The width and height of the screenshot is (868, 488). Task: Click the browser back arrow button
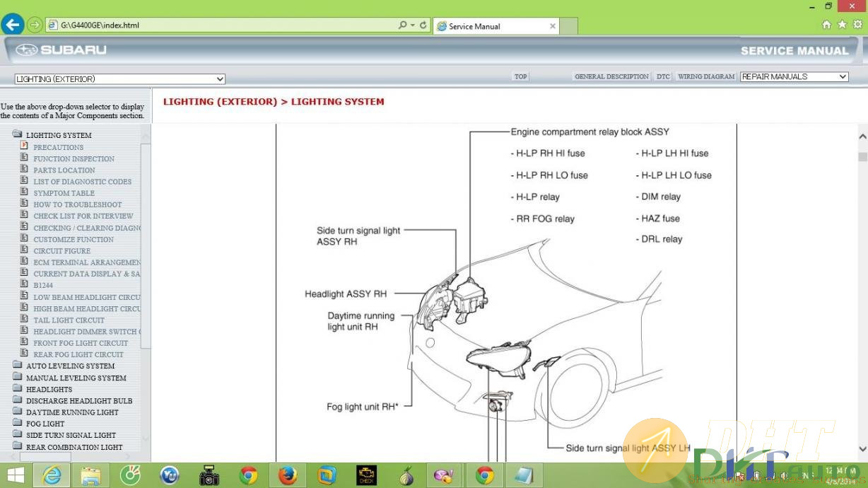click(12, 25)
